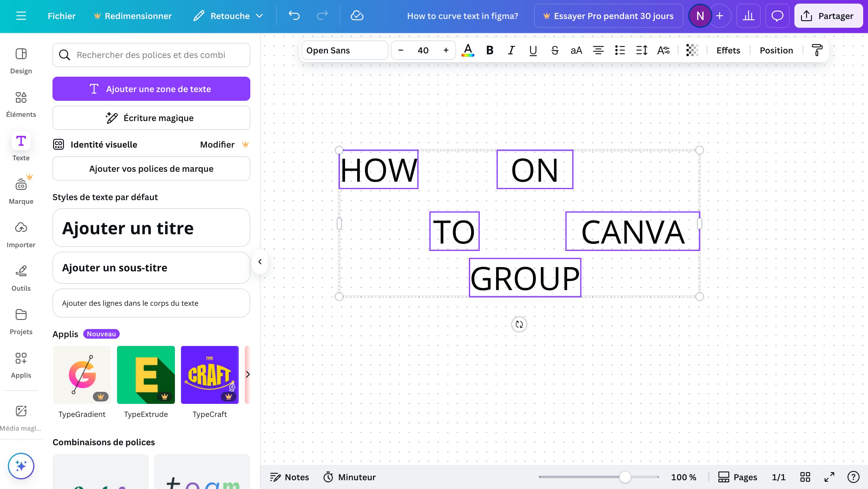This screenshot has width=868, height=489.
Task: Open the comments speech bubble icon
Action: [777, 16]
